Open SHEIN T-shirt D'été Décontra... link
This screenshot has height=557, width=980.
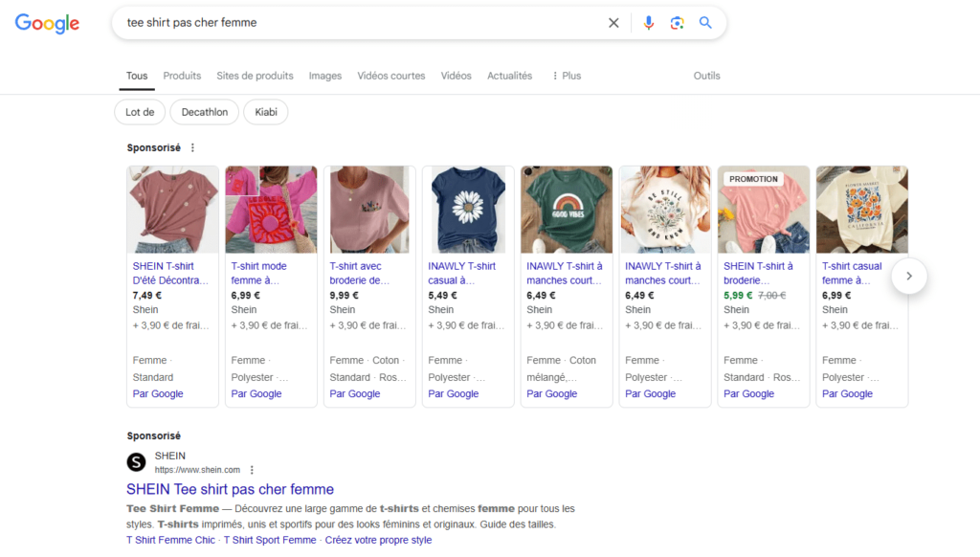pos(170,273)
